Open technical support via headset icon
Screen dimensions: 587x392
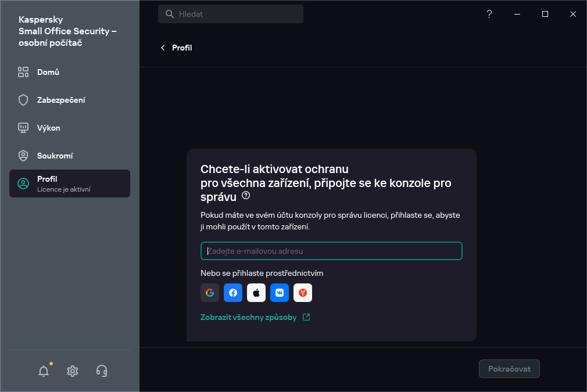point(102,371)
